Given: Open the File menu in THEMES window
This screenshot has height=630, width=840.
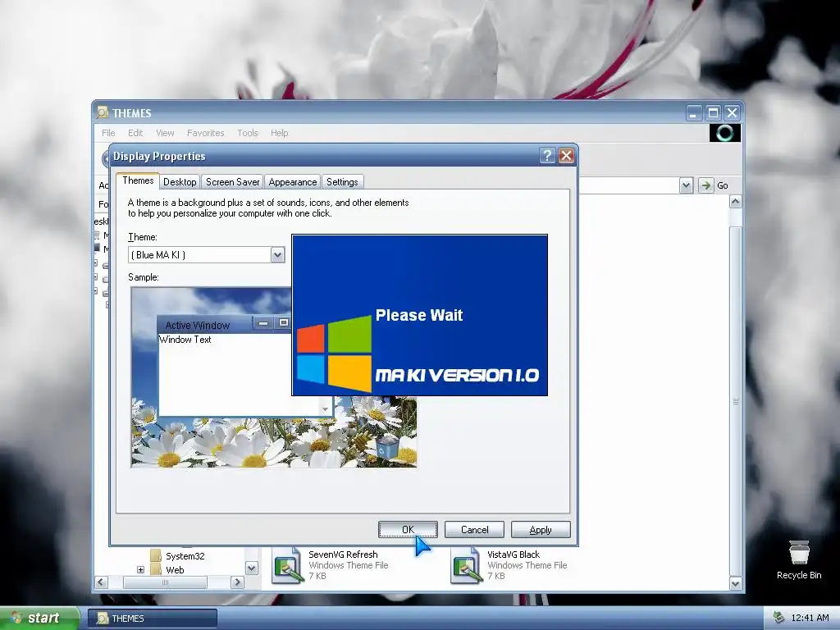Looking at the screenshot, I should [x=108, y=133].
